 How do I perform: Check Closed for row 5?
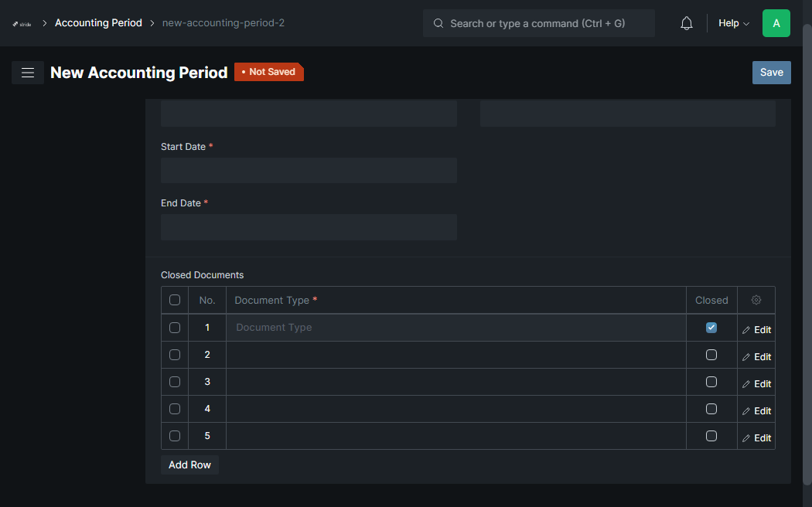point(711,436)
